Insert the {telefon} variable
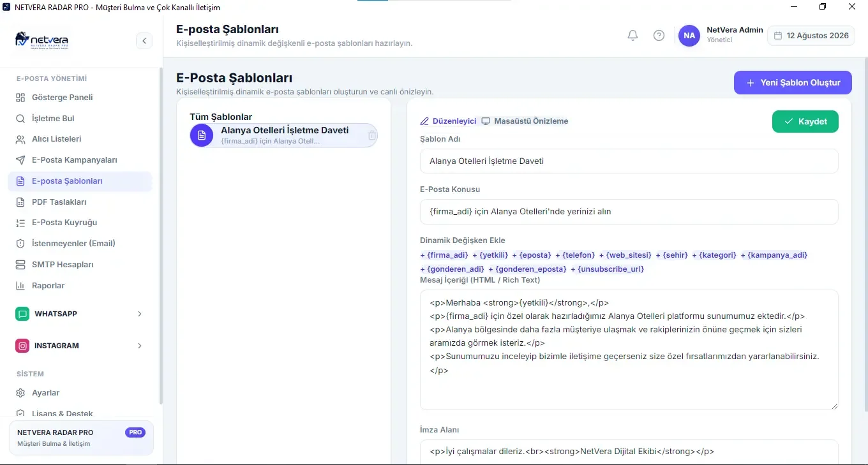The height and width of the screenshot is (465, 868). (575, 255)
